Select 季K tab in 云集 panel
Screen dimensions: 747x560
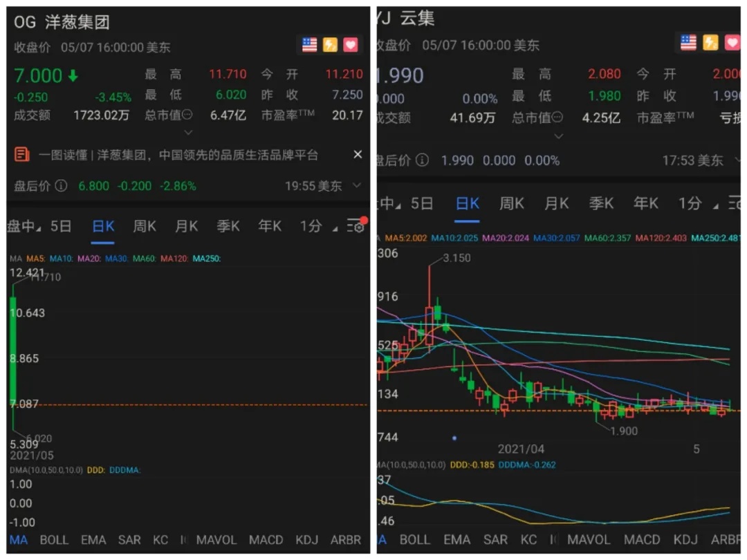601,204
